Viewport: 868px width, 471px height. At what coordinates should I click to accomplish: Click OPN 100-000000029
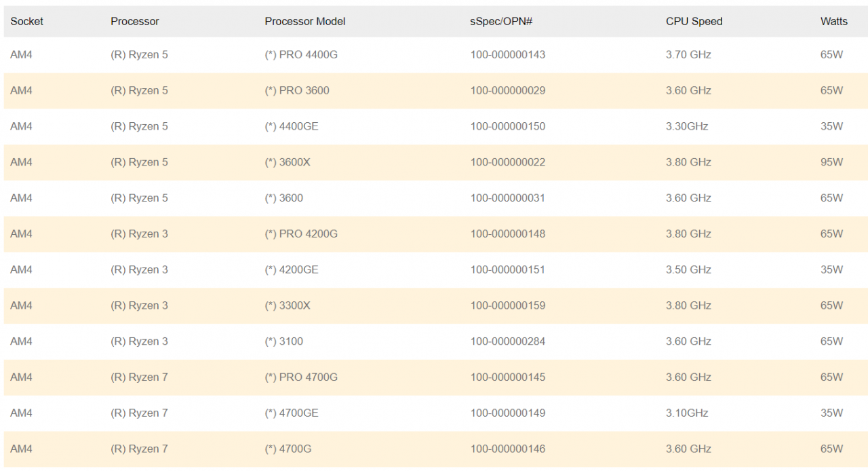click(x=508, y=91)
